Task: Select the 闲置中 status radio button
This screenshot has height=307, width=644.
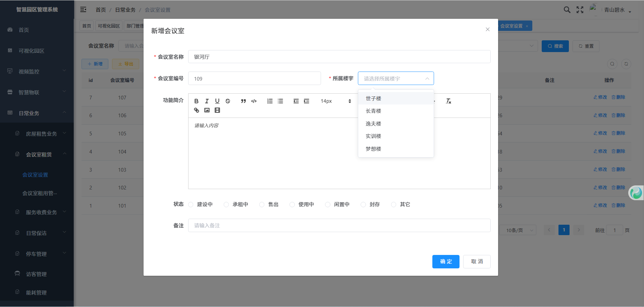Action: [328, 205]
